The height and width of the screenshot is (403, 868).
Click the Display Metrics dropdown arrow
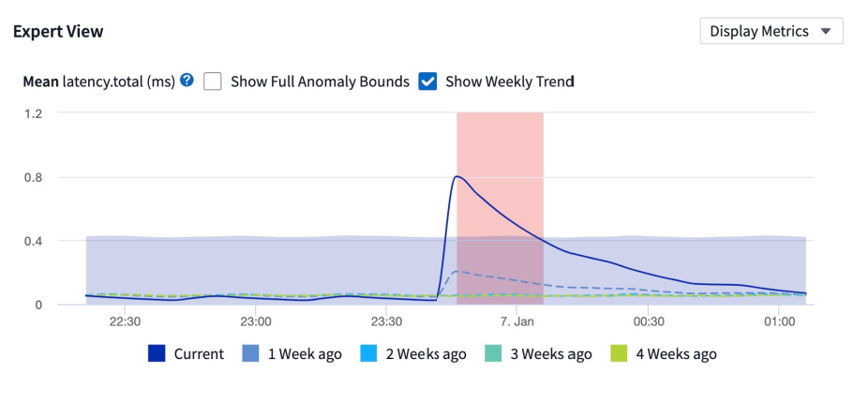[x=826, y=32]
